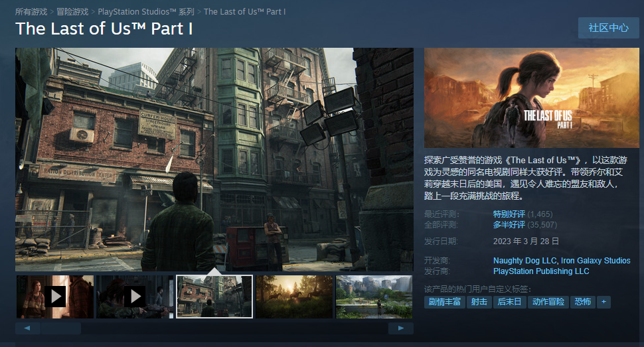This screenshot has height=347, width=644.
Task: Click the left scroll arrow under thumbnails
Action: coord(27,328)
